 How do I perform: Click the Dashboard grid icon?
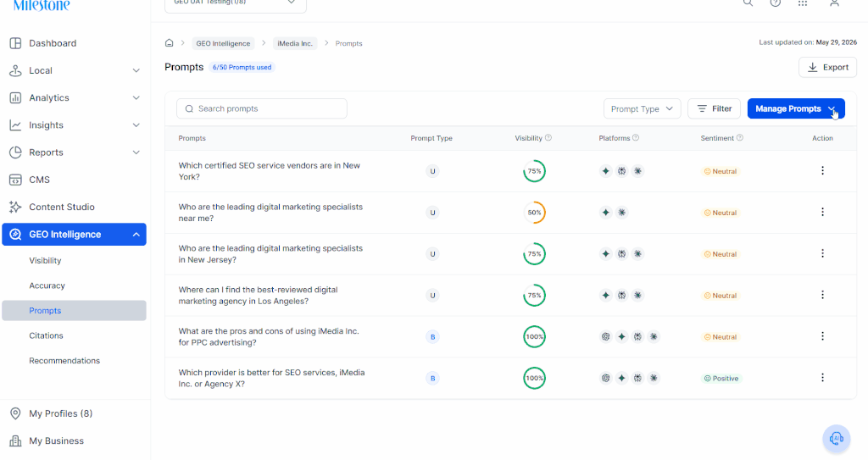coord(15,43)
